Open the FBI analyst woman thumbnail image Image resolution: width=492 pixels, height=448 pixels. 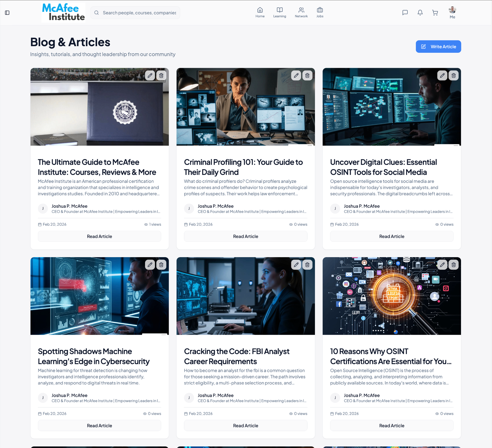click(x=245, y=296)
